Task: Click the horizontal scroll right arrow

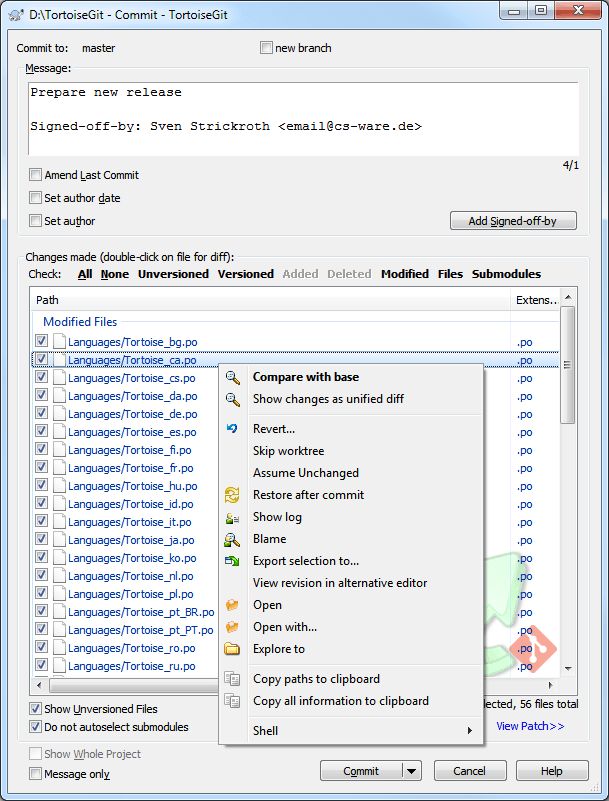Action: pos(551,685)
